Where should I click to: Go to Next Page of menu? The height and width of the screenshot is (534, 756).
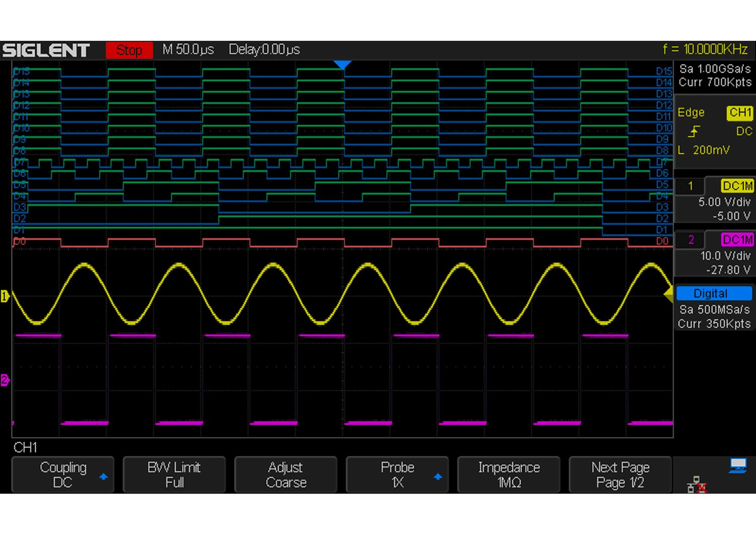[x=620, y=475]
